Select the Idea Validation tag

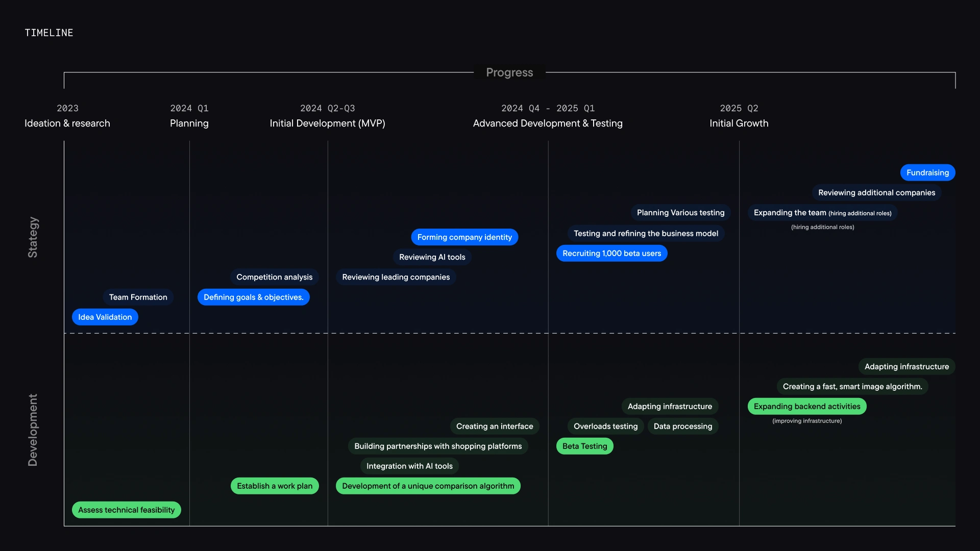tap(105, 317)
